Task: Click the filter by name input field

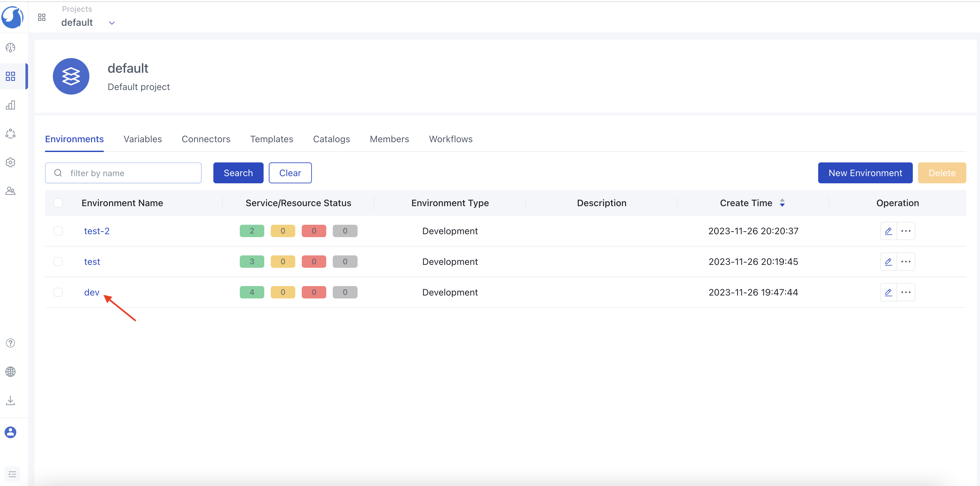Action: [x=129, y=173]
